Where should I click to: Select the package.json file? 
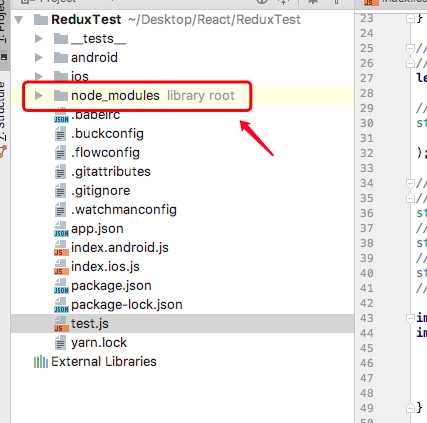point(111,286)
